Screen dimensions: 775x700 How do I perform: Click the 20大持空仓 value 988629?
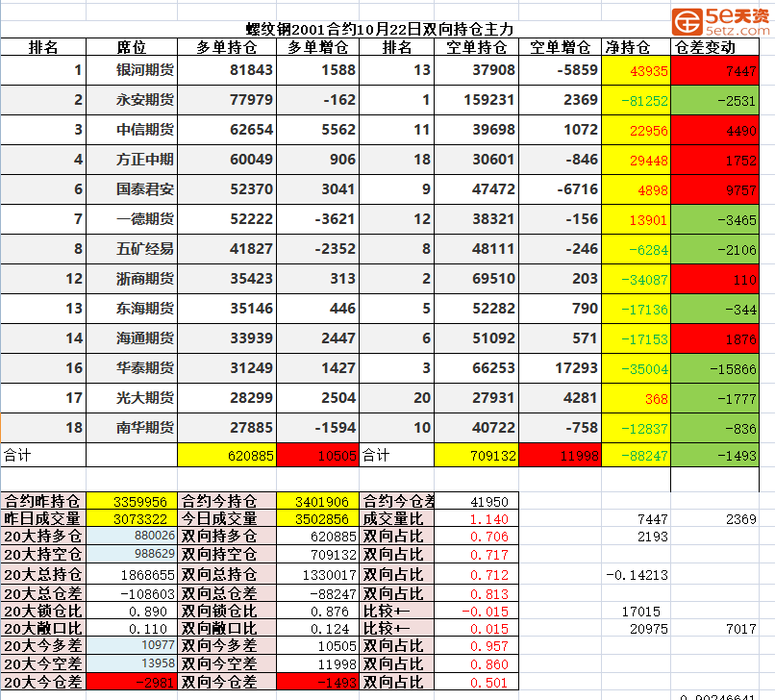point(132,554)
